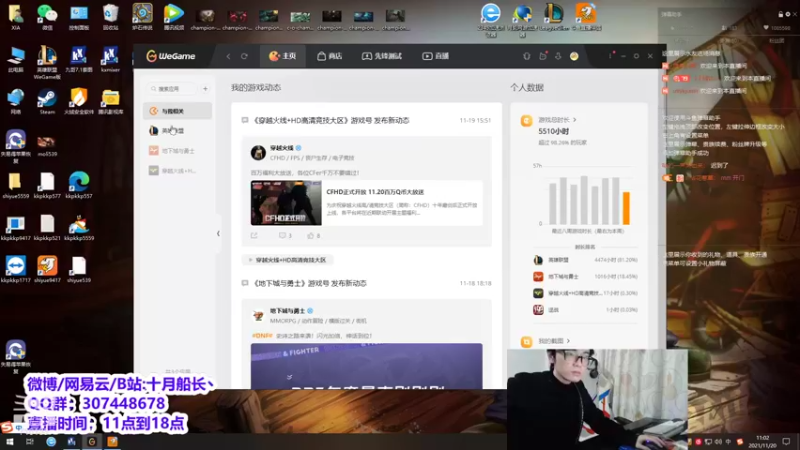Open the messages icon with red dot
The height and width of the screenshot is (450, 800).
click(543, 56)
